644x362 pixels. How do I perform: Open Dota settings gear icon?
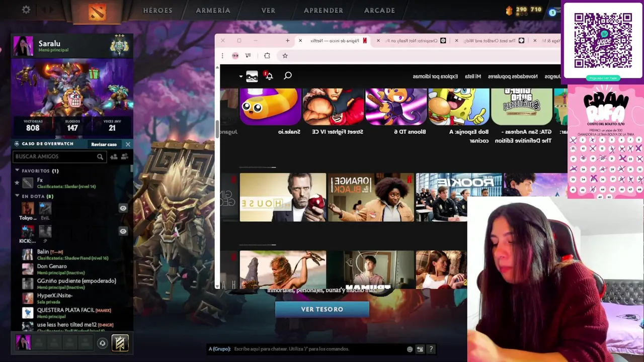click(26, 10)
